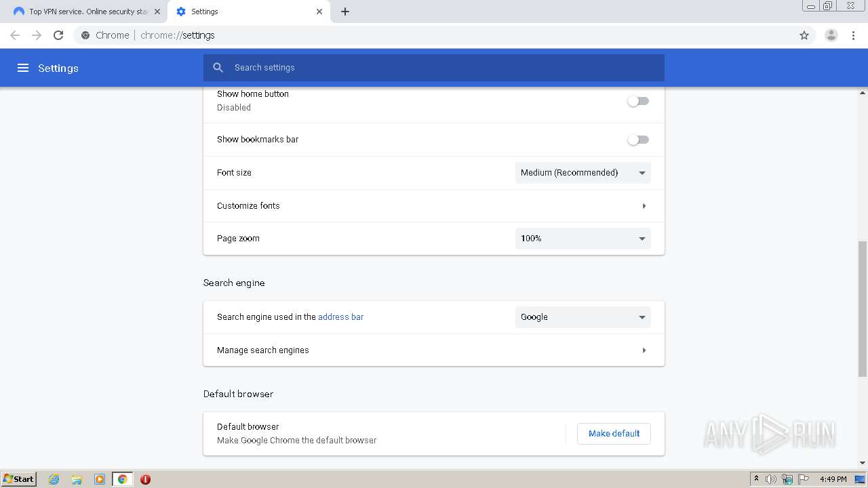The width and height of the screenshot is (868, 488).
Task: Open the Chrome three-dot menu
Action: (x=854, y=35)
